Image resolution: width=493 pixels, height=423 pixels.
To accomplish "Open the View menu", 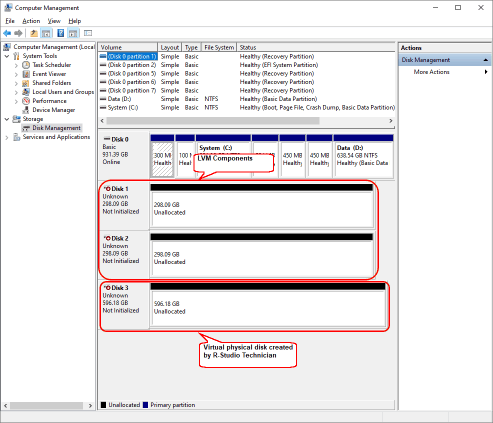I will tap(54, 21).
